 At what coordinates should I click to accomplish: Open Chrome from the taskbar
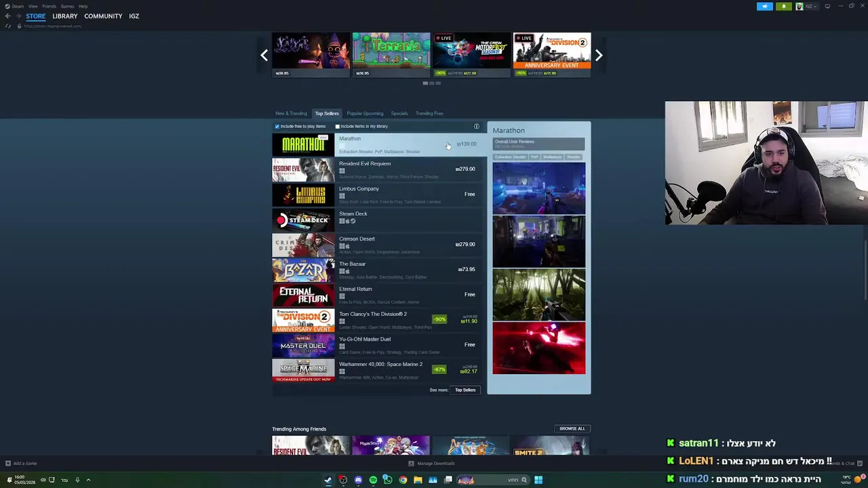click(x=403, y=480)
